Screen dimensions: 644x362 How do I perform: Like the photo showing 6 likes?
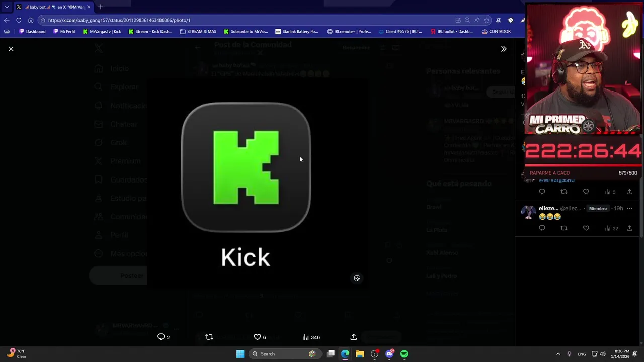tap(260, 337)
